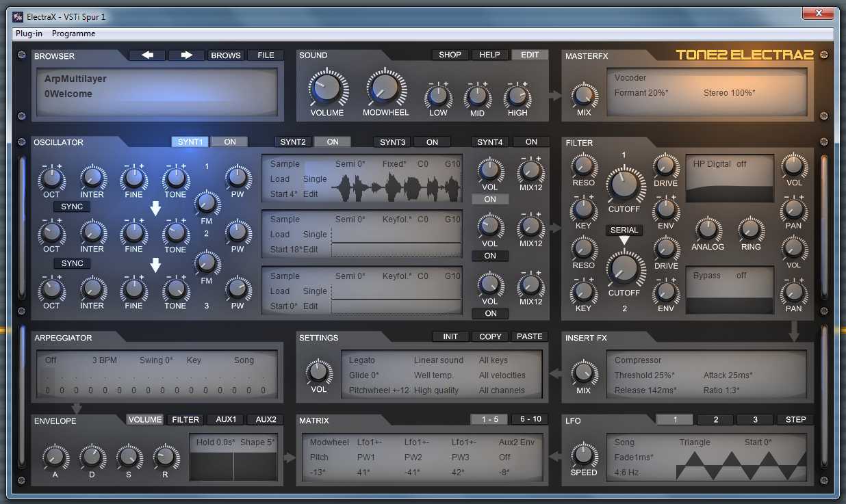
Task: Click the ANALOG knob in filter section
Action: click(x=708, y=229)
